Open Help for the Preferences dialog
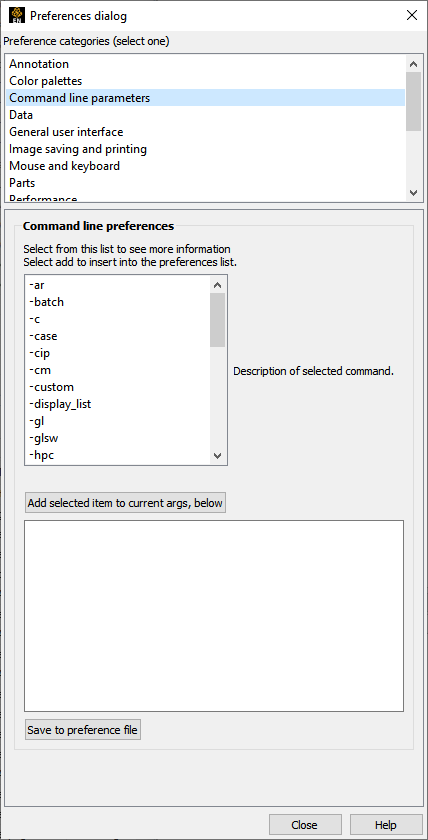 (386, 824)
